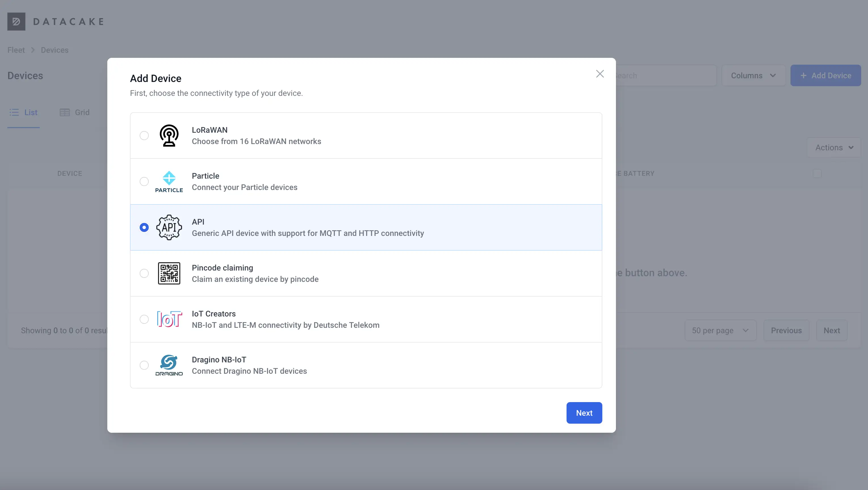Select the Dragino NB-IoT radio button
This screenshot has height=490, width=868.
point(144,365)
